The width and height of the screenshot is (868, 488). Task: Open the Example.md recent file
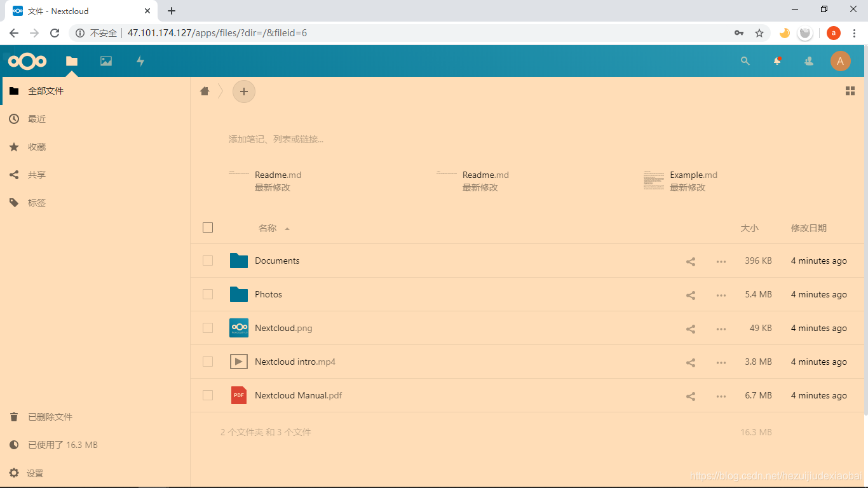(x=681, y=180)
